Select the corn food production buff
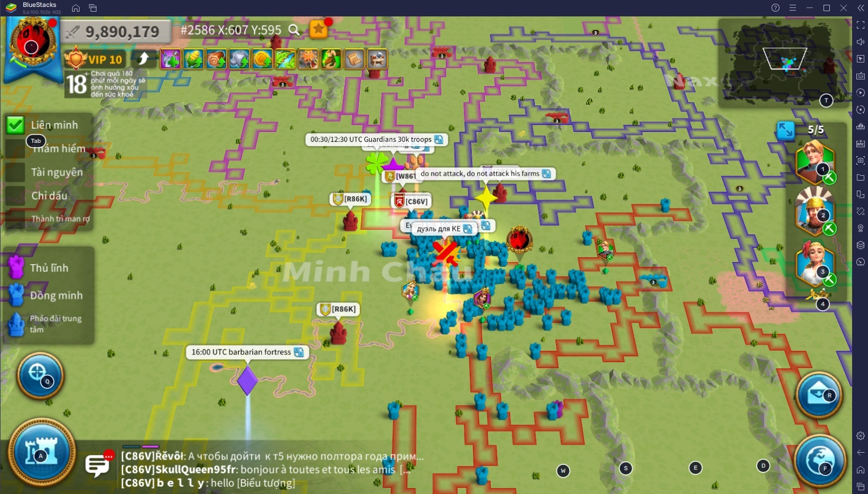 click(193, 59)
